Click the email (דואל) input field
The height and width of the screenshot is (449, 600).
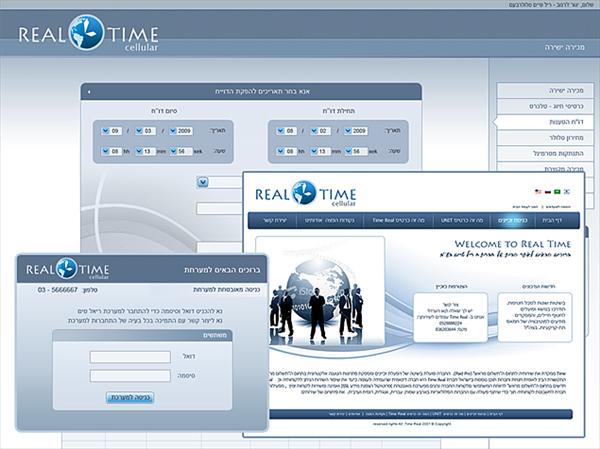pos(130,357)
